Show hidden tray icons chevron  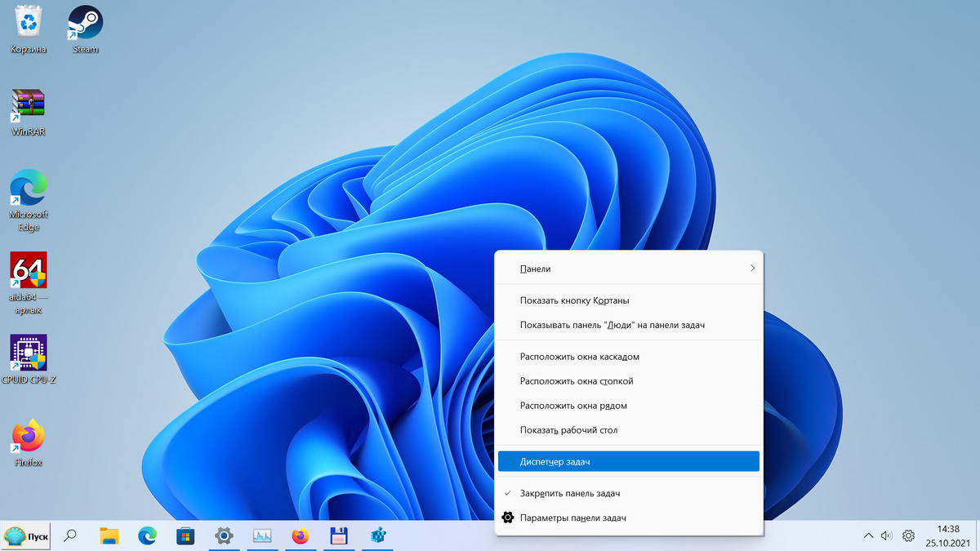(868, 536)
